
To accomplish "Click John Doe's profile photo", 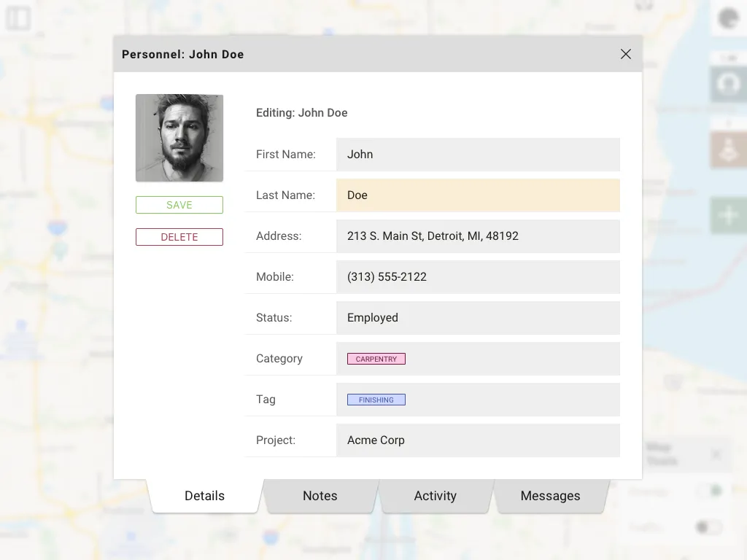I will point(179,138).
